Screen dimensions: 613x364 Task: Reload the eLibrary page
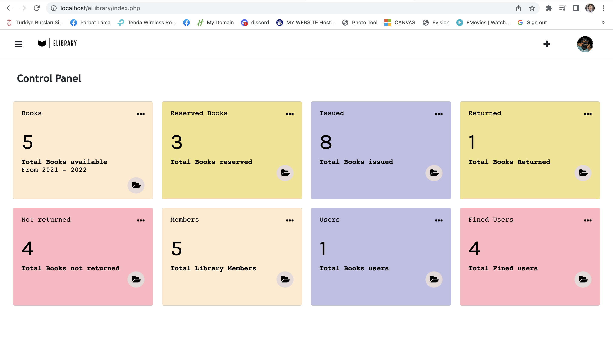point(37,8)
